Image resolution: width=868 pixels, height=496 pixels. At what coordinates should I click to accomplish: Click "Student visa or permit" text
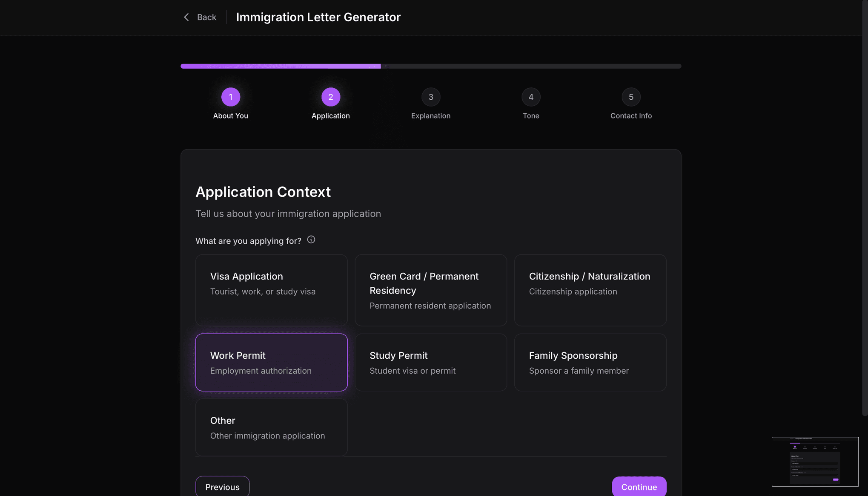[x=413, y=371]
